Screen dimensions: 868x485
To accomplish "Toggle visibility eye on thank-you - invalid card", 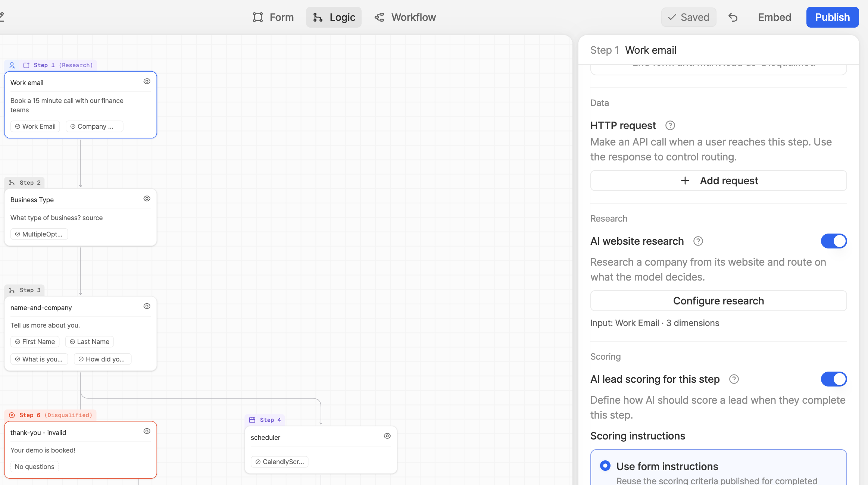I will [x=147, y=431].
